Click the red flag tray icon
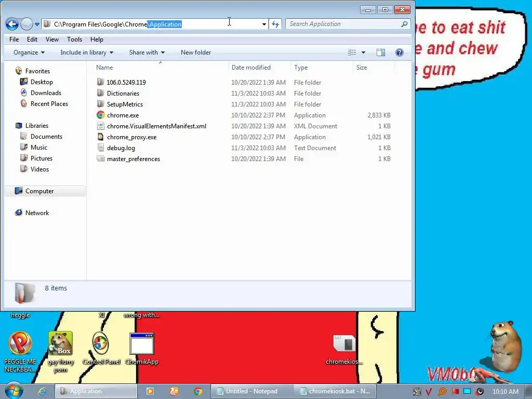This screenshot has width=532, height=399. 455,392
